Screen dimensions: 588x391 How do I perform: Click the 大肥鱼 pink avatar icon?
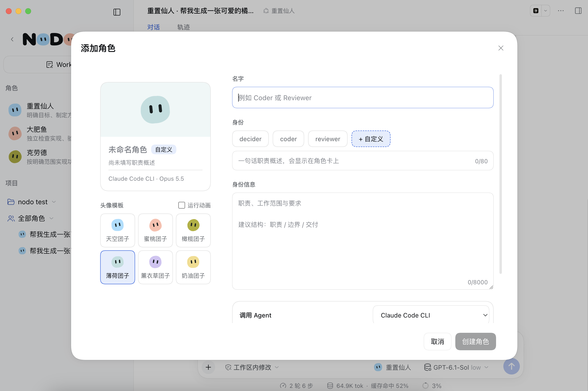tap(15, 133)
